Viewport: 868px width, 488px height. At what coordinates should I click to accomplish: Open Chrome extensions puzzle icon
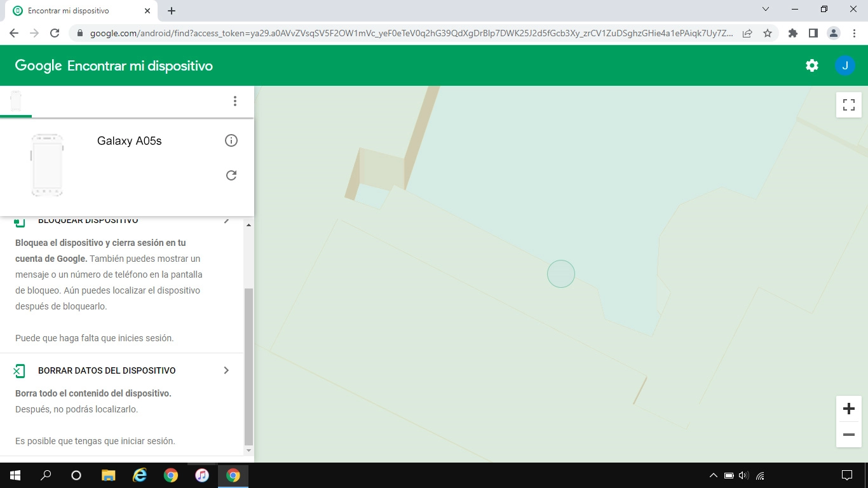(x=792, y=32)
